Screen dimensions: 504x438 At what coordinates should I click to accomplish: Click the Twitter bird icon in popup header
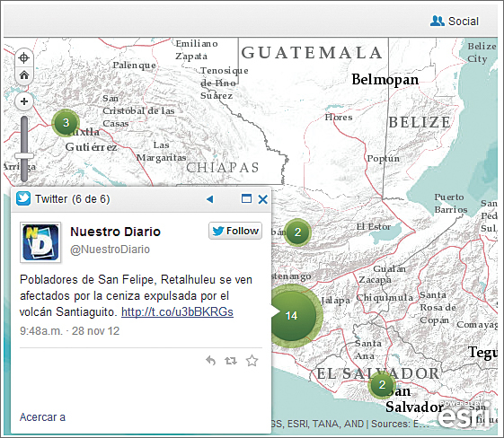tap(23, 198)
